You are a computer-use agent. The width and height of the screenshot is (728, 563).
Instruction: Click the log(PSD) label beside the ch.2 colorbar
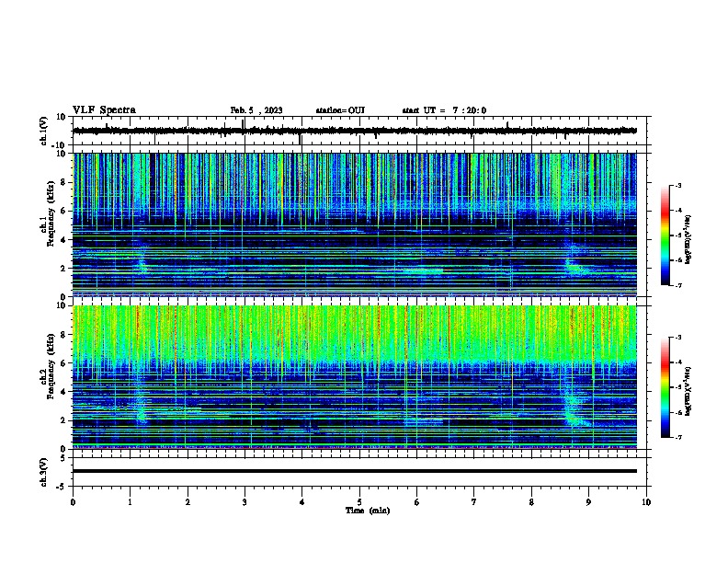[688, 391]
